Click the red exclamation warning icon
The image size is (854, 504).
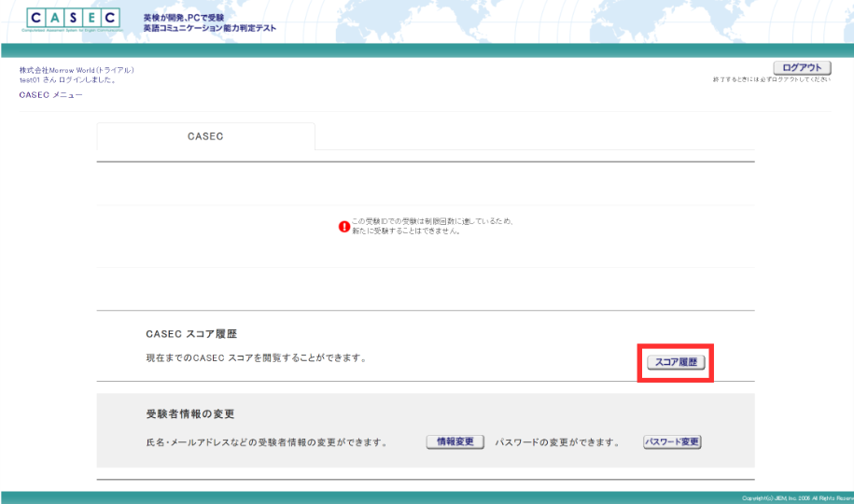click(343, 226)
